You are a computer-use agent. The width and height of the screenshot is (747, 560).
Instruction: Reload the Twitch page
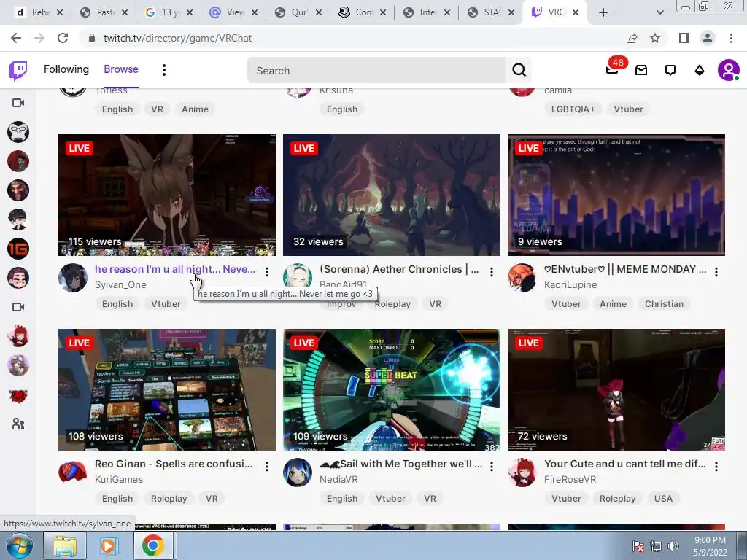click(x=63, y=38)
